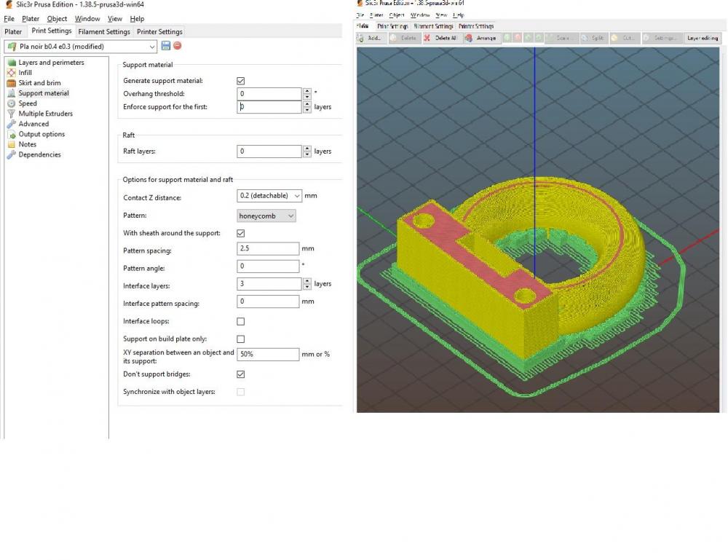Viewport: 728px width, 560px height.
Task: Open Output options in sidebar
Action: pos(41,134)
